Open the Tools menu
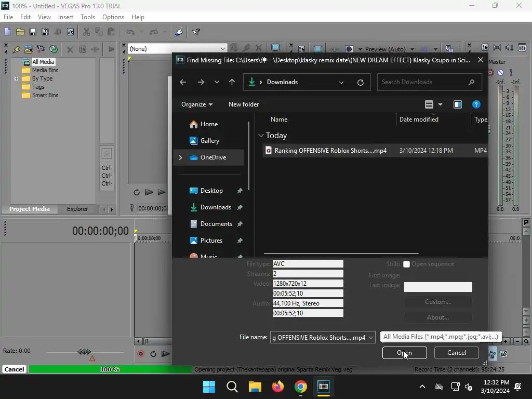The height and width of the screenshot is (399, 532). (87, 17)
